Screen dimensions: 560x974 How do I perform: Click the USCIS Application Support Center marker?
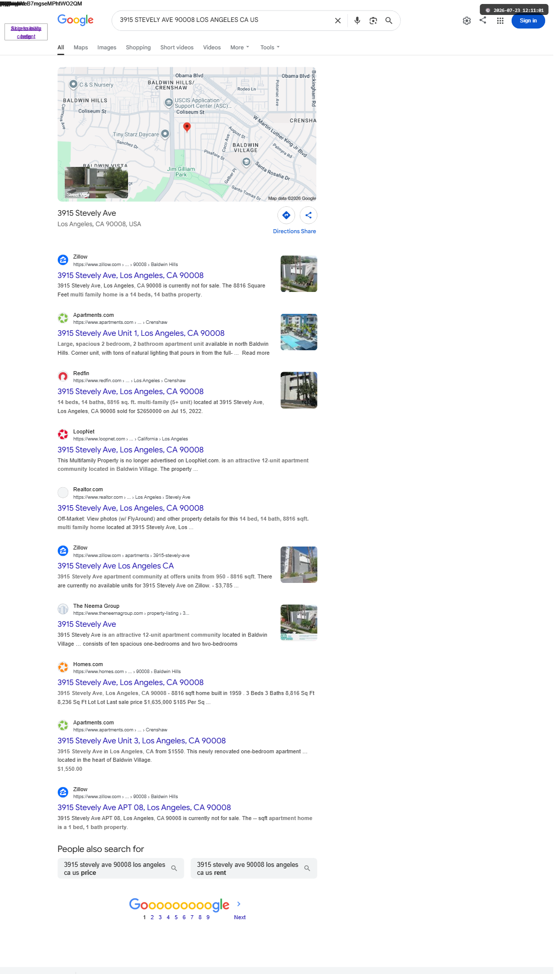point(169,103)
